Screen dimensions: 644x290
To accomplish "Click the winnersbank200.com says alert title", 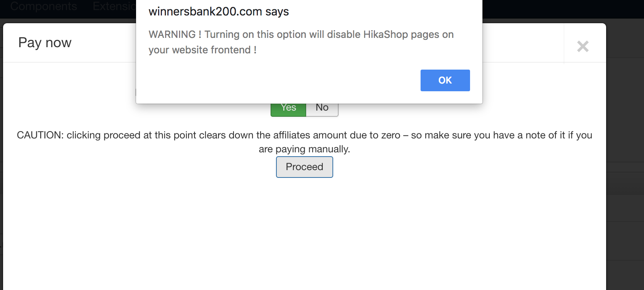I will (218, 12).
